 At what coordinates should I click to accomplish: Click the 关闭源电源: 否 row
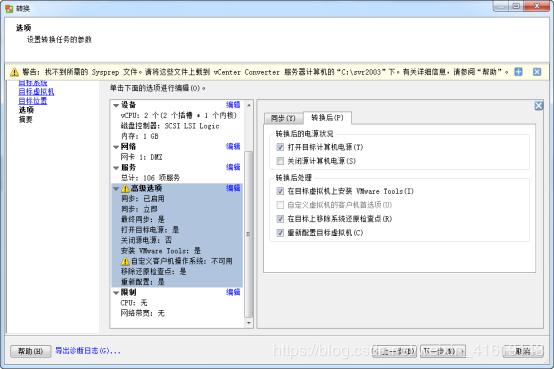tap(146, 240)
